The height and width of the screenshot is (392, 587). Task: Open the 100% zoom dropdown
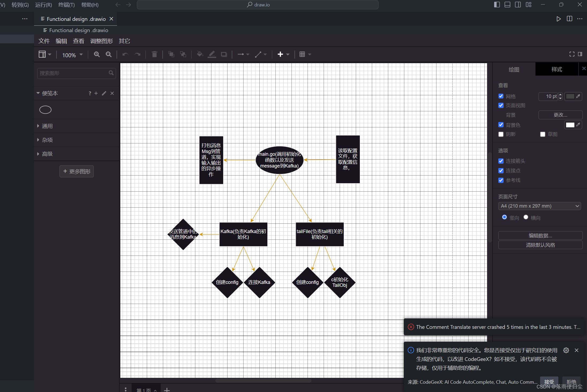(72, 55)
